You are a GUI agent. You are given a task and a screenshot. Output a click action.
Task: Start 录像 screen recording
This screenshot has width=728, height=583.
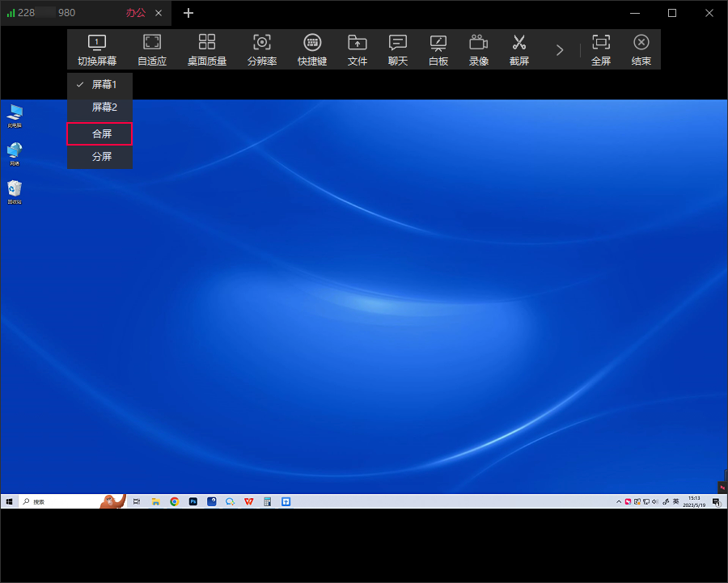tap(478, 50)
